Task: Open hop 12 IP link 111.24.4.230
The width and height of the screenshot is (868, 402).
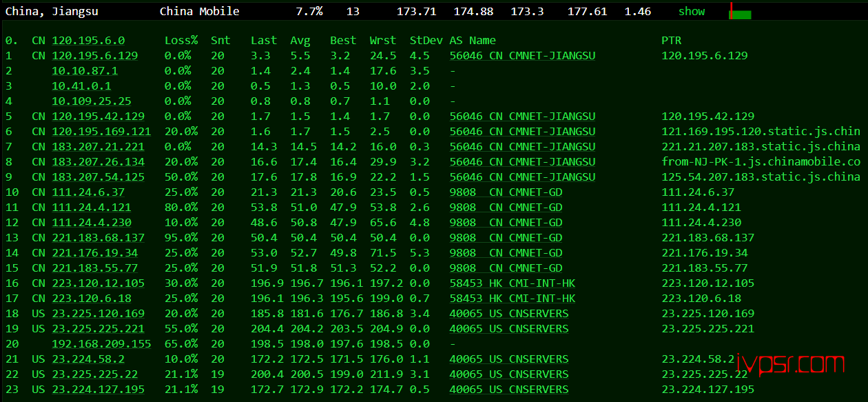Action: click(x=92, y=223)
